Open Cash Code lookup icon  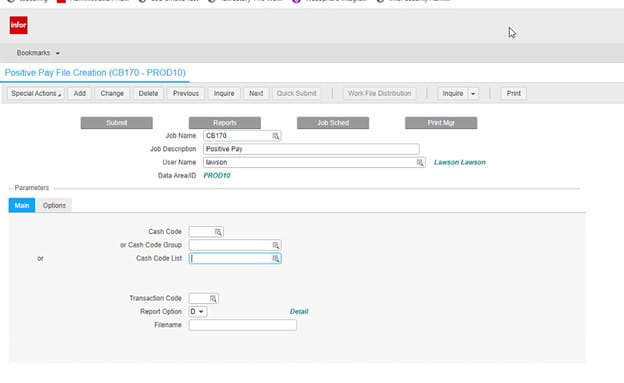[x=218, y=232]
